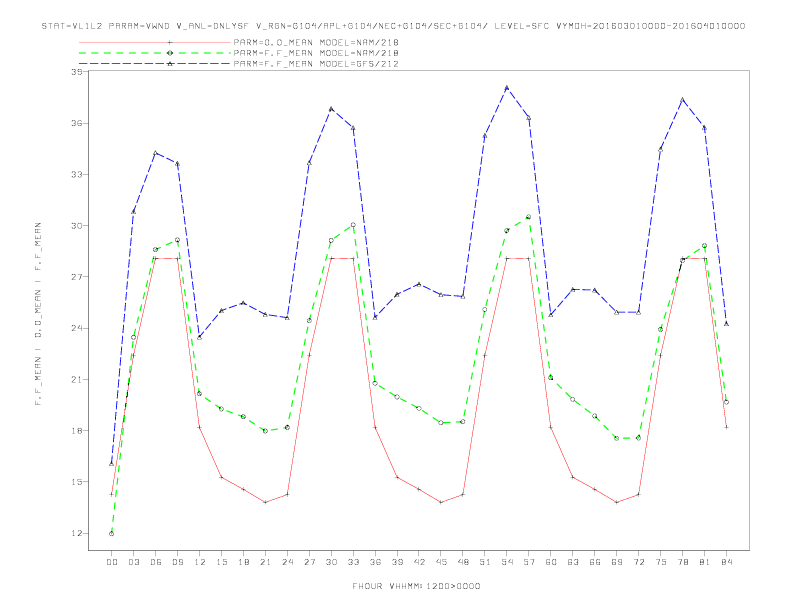Click the blue GFS triangle marker at hour 84
The image size is (792, 612).
coord(726,324)
